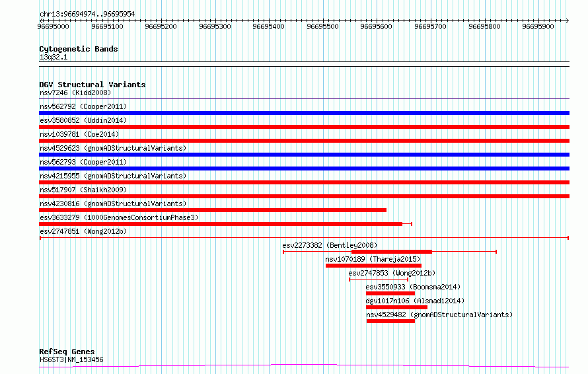
Task: Select nsv4529482 (gnomADStructuralVariants) label
Action: click(439, 315)
